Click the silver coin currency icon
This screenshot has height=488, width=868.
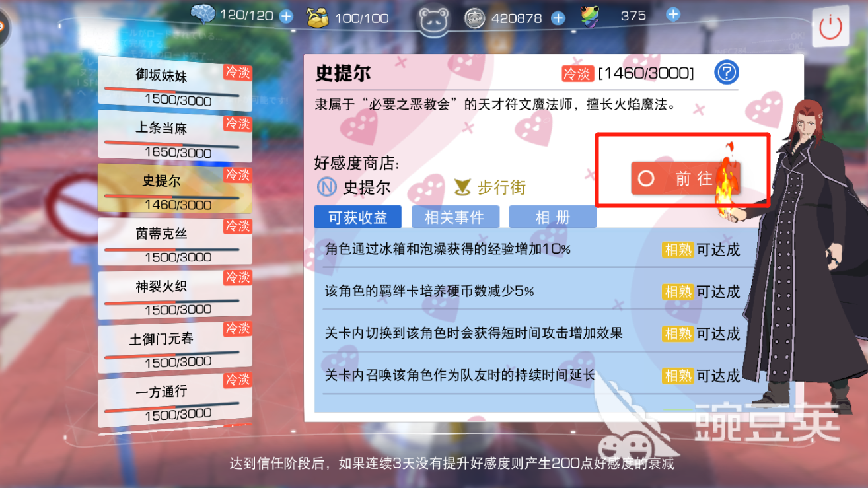(x=474, y=18)
